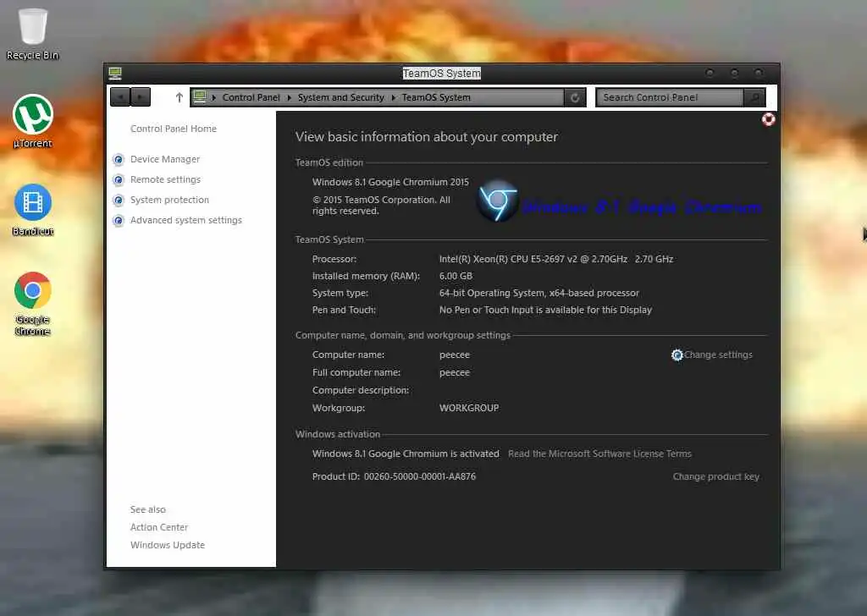Click the shield icon beside System protection
The height and width of the screenshot is (616, 867).
(118, 200)
